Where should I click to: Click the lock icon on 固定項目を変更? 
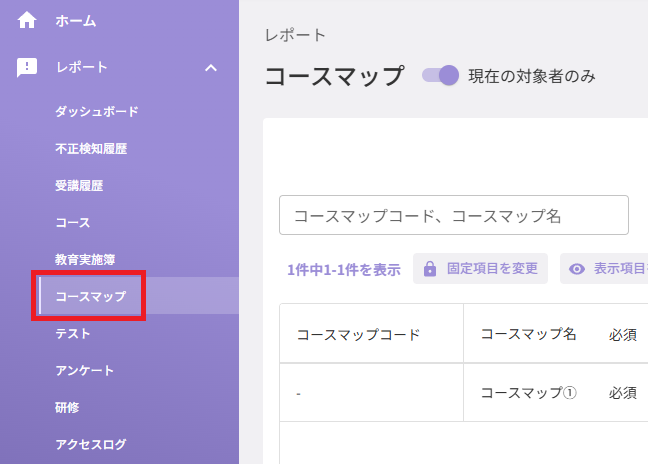430,269
